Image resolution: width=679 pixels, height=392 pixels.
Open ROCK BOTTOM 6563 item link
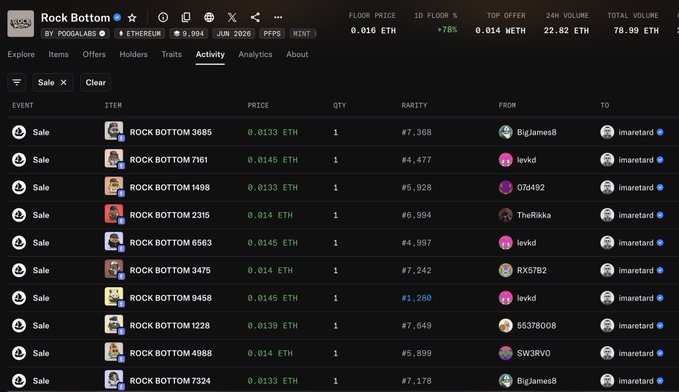click(171, 243)
